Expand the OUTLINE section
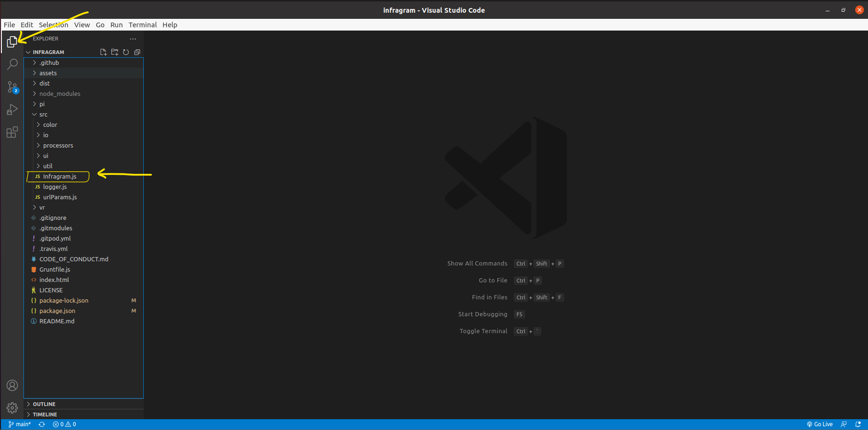This screenshot has width=868, height=430. coord(84,404)
